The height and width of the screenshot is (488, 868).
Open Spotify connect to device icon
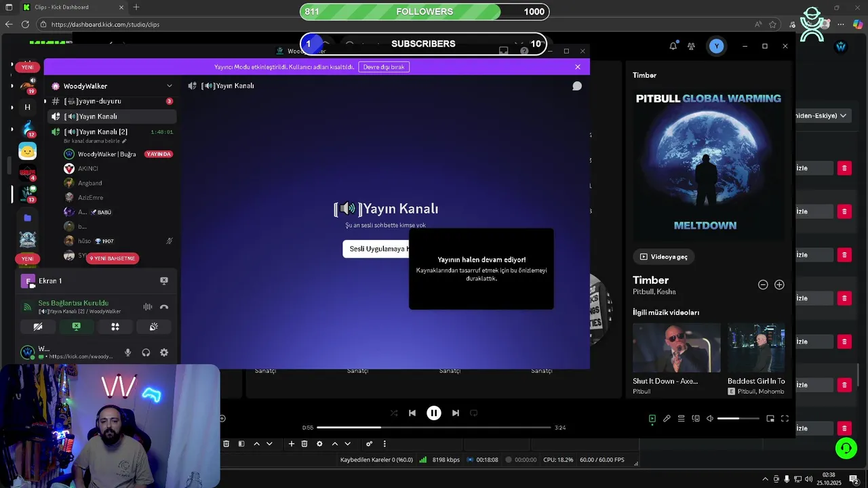click(696, 419)
